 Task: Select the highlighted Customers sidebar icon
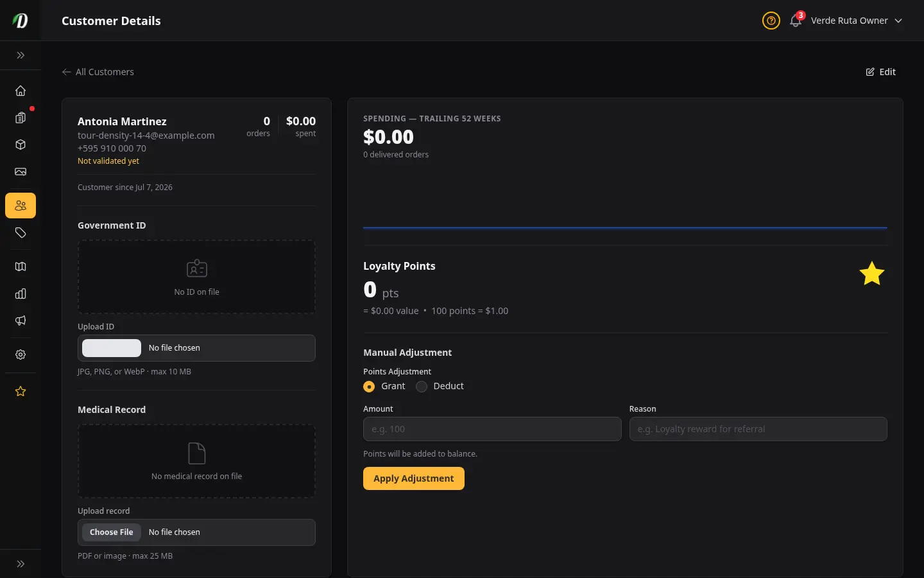tap(21, 206)
